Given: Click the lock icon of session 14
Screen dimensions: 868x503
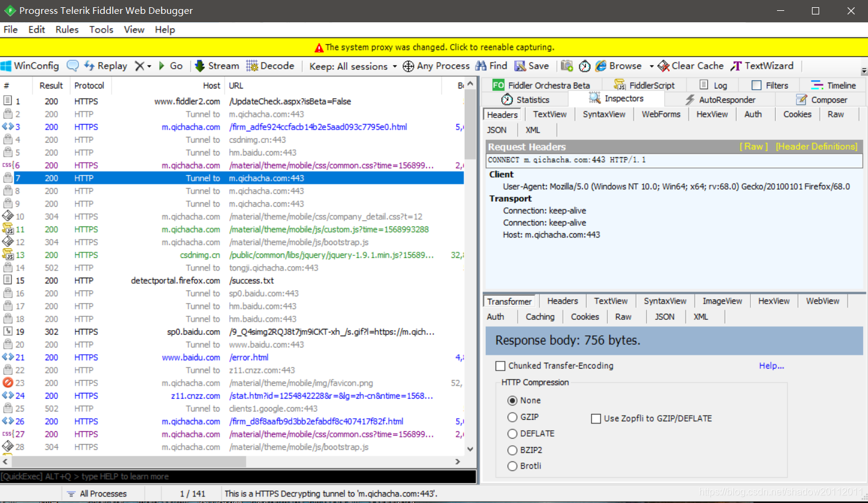Looking at the screenshot, I should pos(8,267).
